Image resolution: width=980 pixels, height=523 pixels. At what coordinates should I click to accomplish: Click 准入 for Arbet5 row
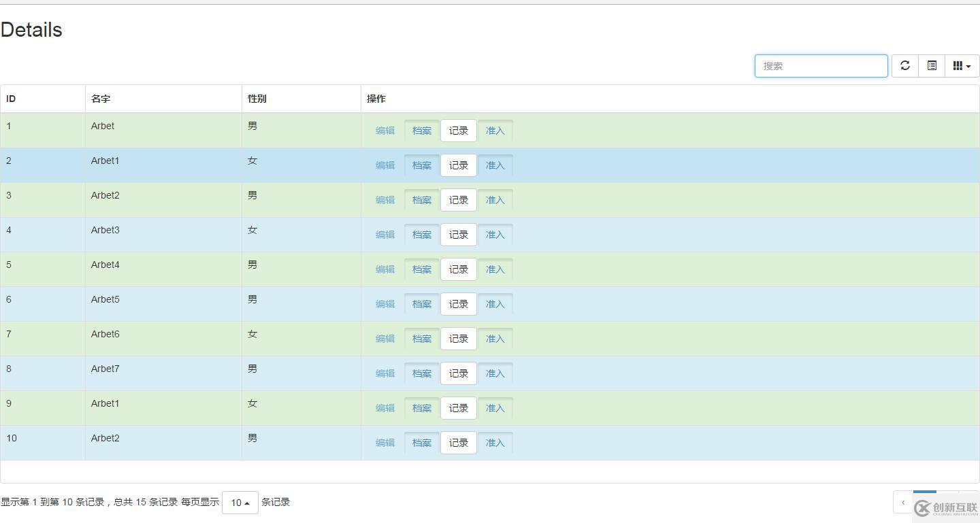[495, 304]
